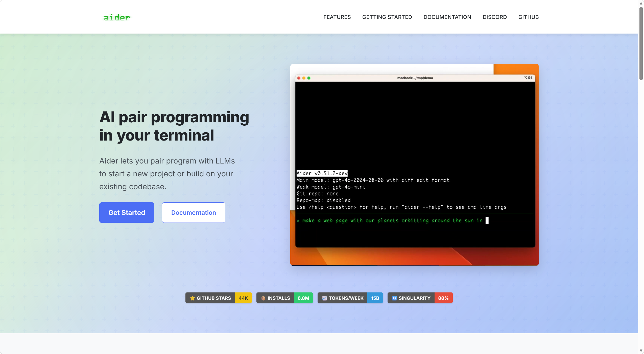The width and height of the screenshot is (644, 354).
Task: Click the 'Use /help <question>' terminal line
Action: click(x=401, y=207)
